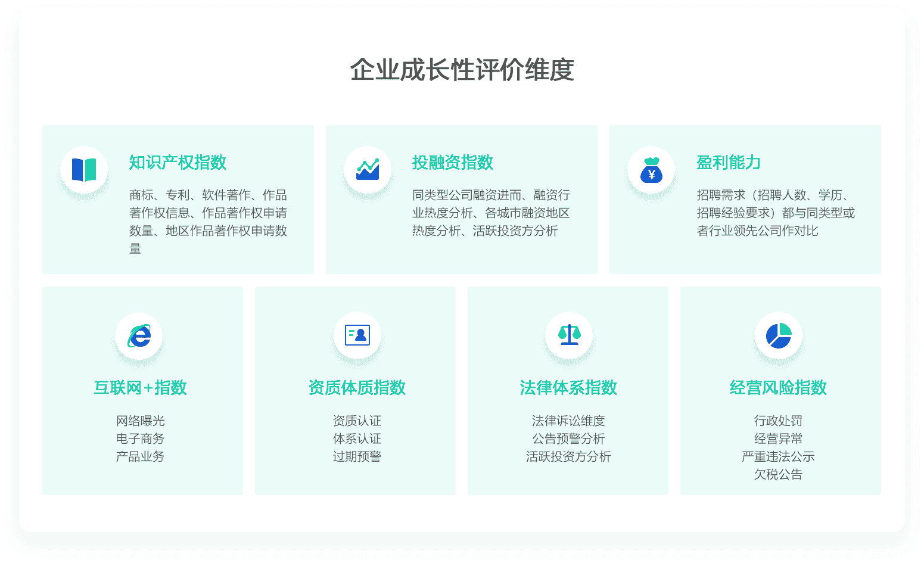Click the 严重违法公示 item
924x563 pixels.
coord(778,457)
